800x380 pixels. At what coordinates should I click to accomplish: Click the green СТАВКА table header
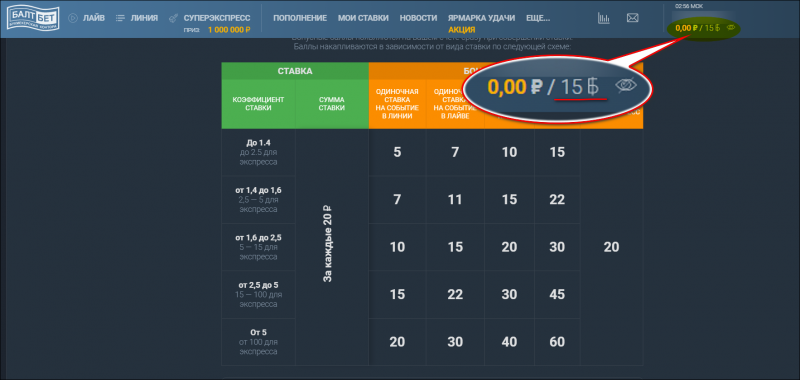tap(295, 71)
